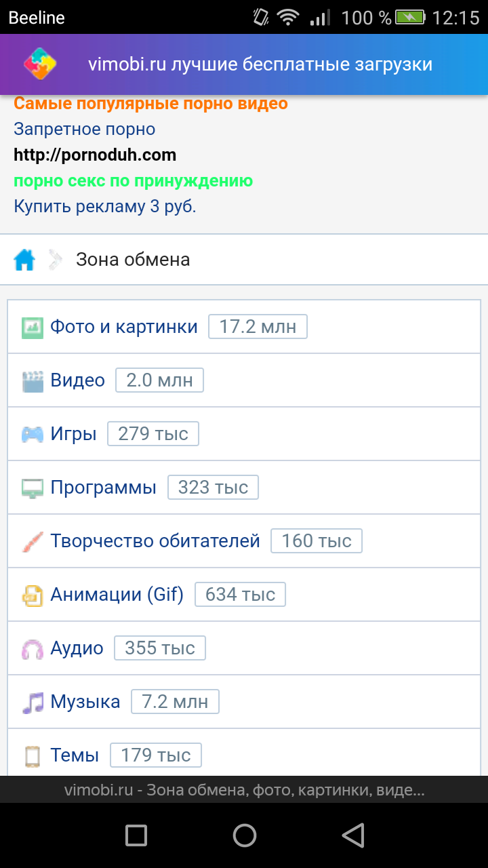The image size is (488, 868).
Task: Click the 7.2 млн count badge for Музыка
Action: tap(175, 702)
